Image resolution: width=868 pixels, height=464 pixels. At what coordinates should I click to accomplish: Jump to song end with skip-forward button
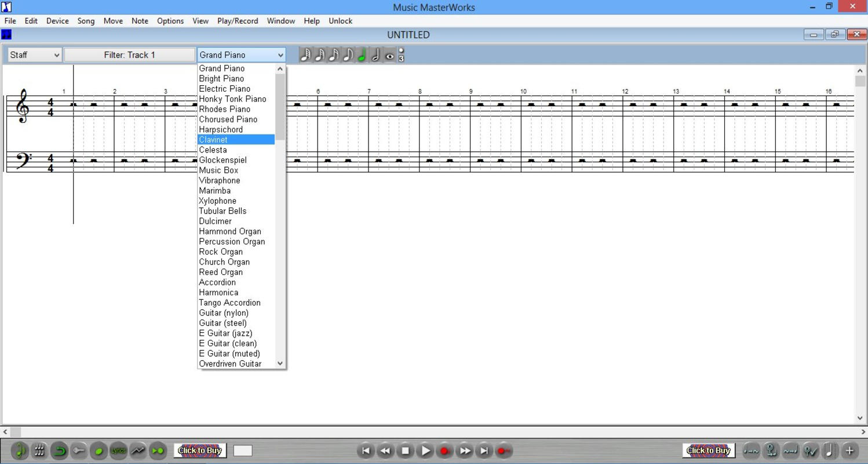484,451
